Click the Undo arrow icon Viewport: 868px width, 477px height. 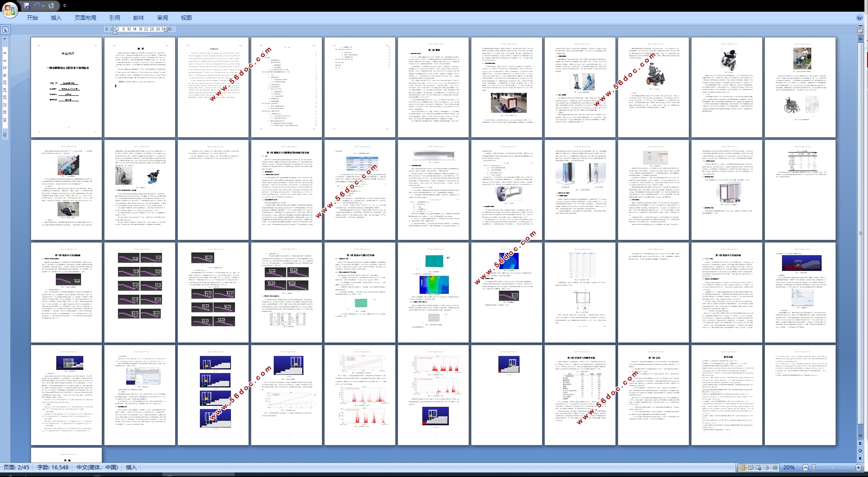coord(37,6)
